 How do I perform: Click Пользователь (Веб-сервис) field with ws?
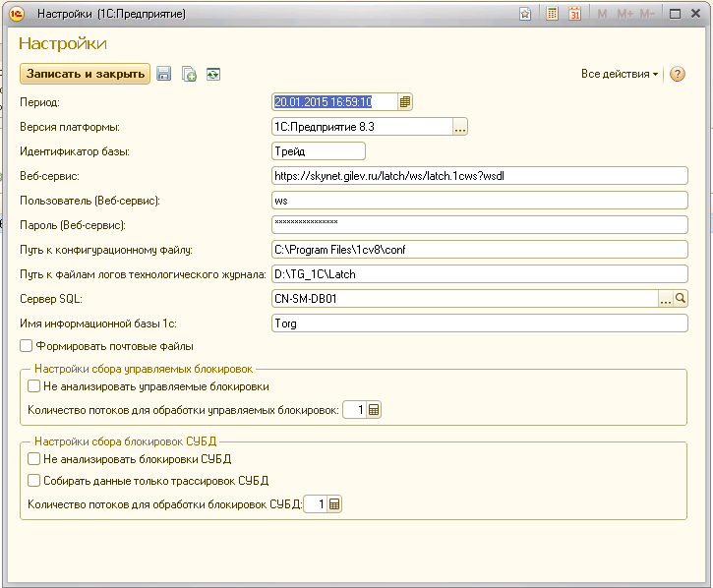(x=480, y=201)
